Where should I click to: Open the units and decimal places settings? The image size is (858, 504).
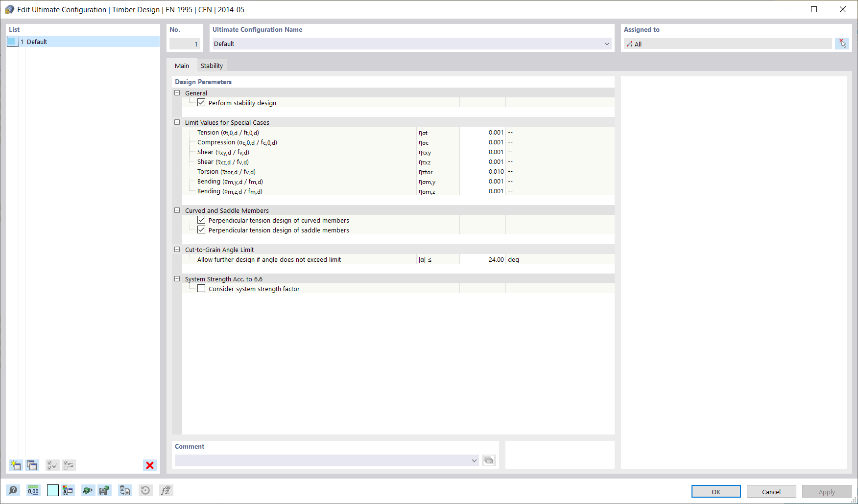tap(33, 490)
